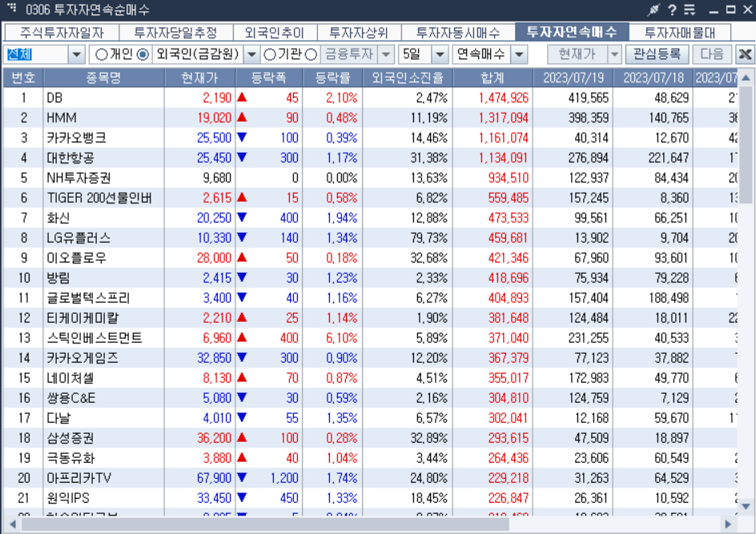Viewport: 756px width, 534px height.
Task: Sort by the 등락률 column header
Action: tap(332, 78)
